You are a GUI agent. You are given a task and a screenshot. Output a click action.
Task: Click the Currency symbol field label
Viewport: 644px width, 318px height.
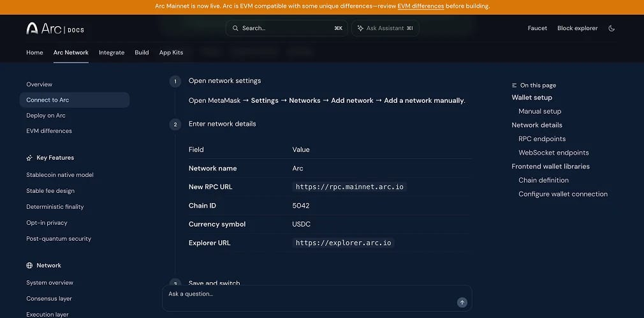click(x=217, y=224)
